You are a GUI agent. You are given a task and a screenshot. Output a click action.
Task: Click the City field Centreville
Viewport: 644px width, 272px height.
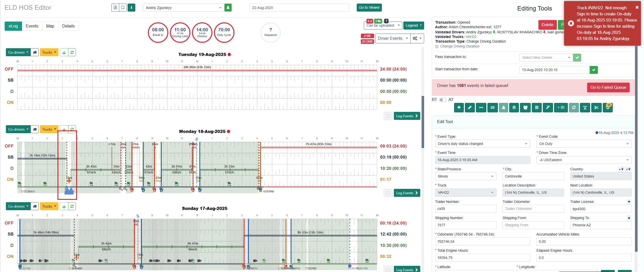(533, 176)
